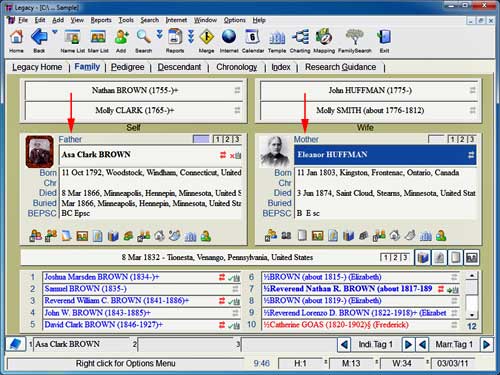The width and height of the screenshot is (500, 375).
Task: Click the husband's tag color box
Action: click(x=201, y=139)
